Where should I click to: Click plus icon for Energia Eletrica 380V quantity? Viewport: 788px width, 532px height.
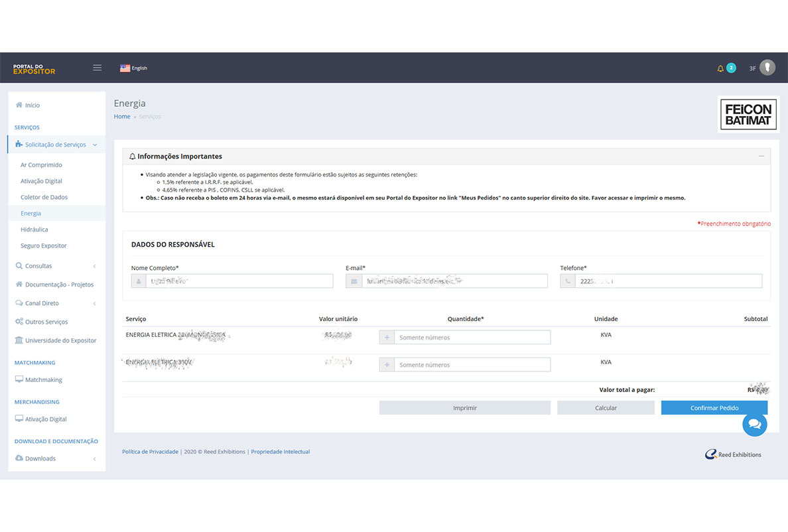point(387,364)
